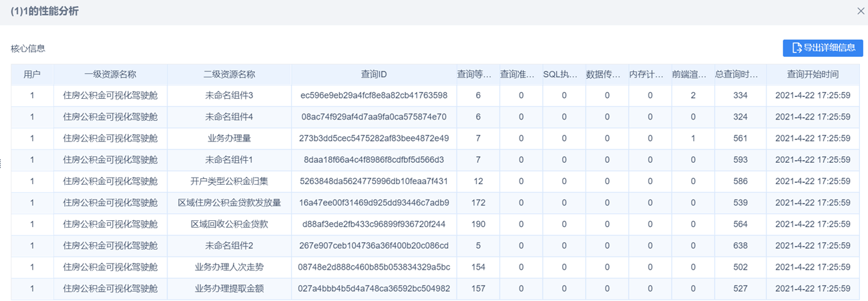The width and height of the screenshot is (868, 301).
Task: Click the 总查询时… column header
Action: click(x=740, y=75)
